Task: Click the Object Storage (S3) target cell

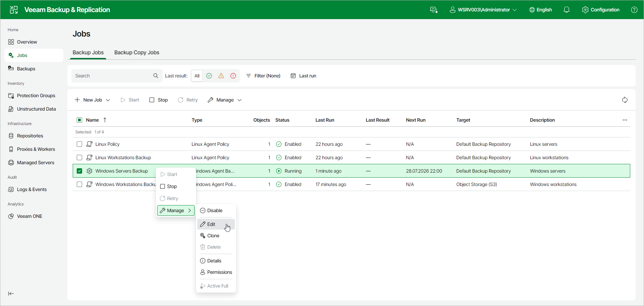Action: tap(476, 184)
